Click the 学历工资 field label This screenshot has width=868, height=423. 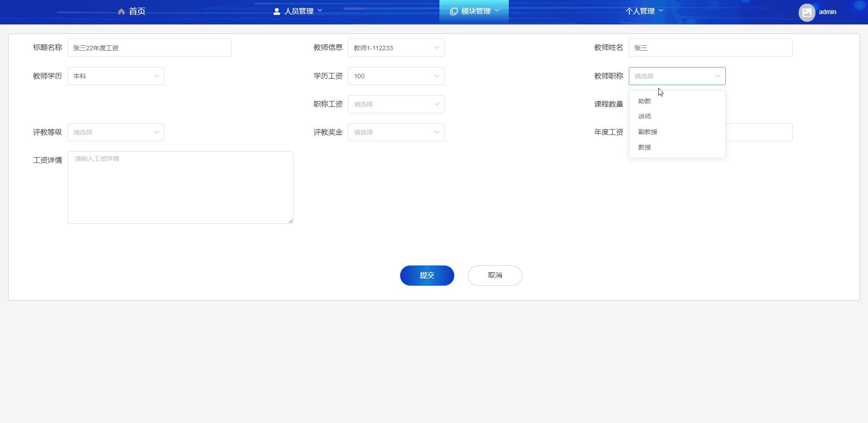[328, 76]
